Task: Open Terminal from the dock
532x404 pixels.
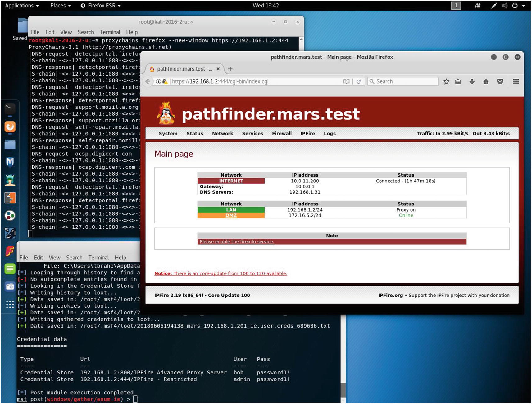Action: coord(10,108)
